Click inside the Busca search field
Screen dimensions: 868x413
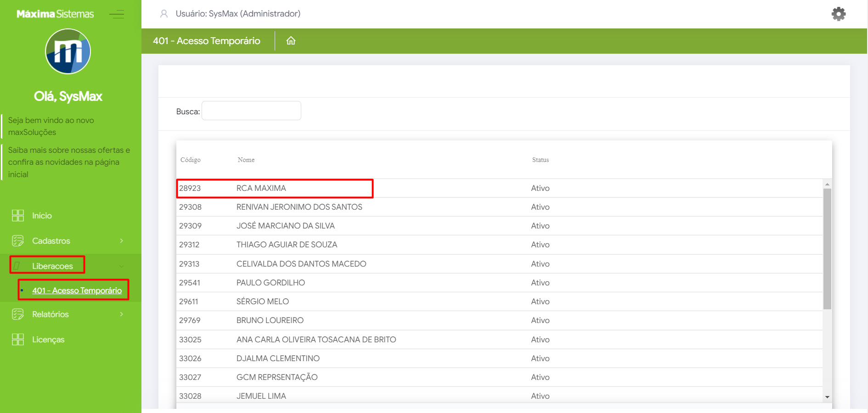pyautogui.click(x=251, y=111)
